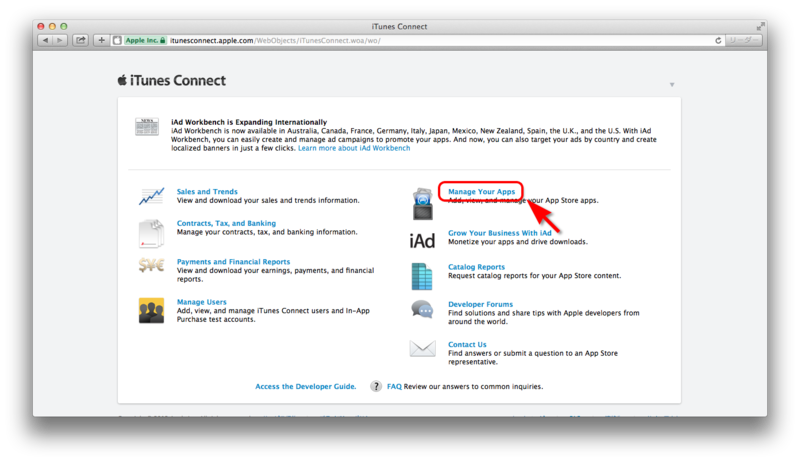Click the Manage Users people icon
Image resolution: width=800 pixels, height=462 pixels.
(152, 311)
